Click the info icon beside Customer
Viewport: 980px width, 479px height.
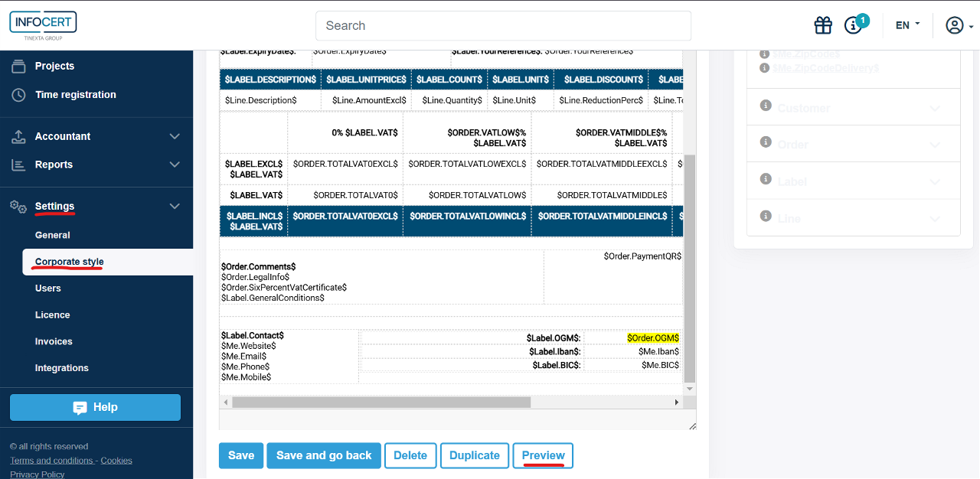point(765,106)
